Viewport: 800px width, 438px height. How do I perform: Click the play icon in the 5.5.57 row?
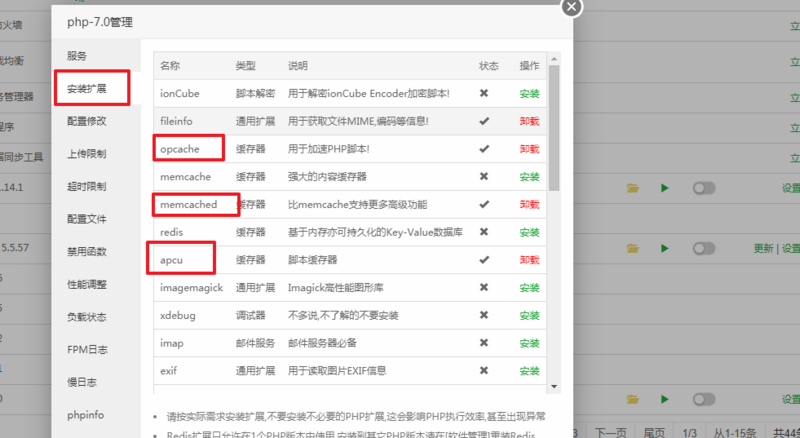point(664,249)
